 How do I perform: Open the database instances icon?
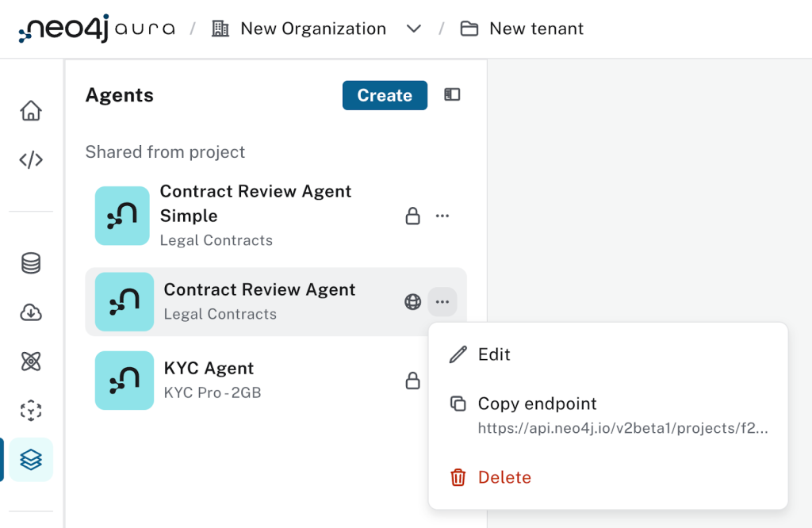[31, 263]
